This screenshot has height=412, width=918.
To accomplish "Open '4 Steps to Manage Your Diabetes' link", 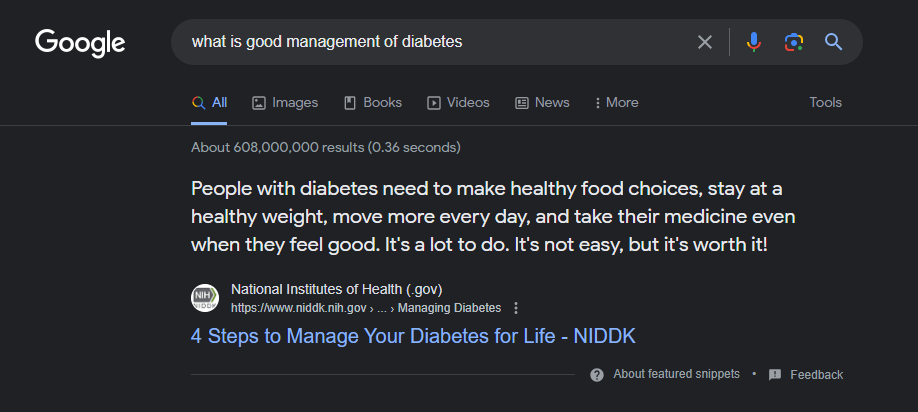I will [413, 336].
